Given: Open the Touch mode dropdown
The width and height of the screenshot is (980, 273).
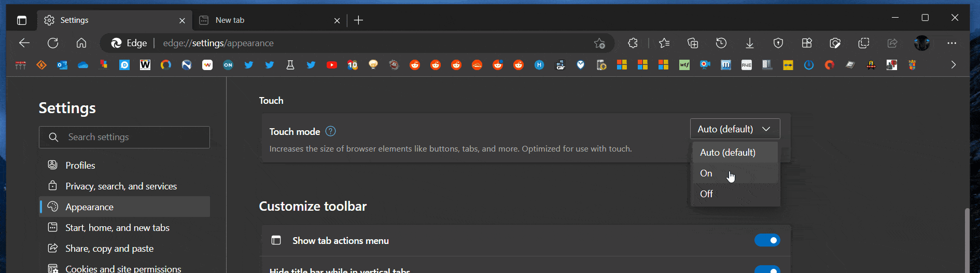Looking at the screenshot, I should tap(735, 129).
